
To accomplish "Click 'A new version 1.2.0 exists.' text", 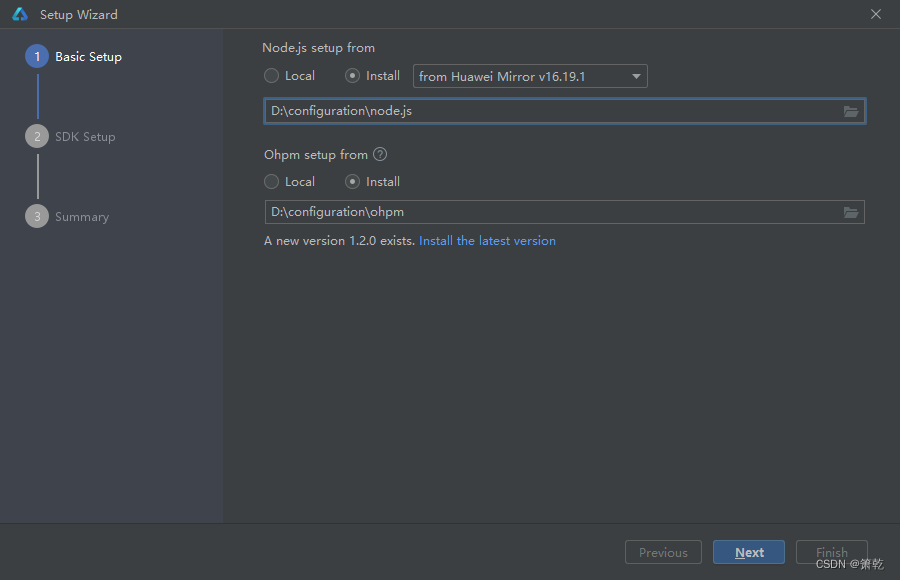I will coord(339,241).
